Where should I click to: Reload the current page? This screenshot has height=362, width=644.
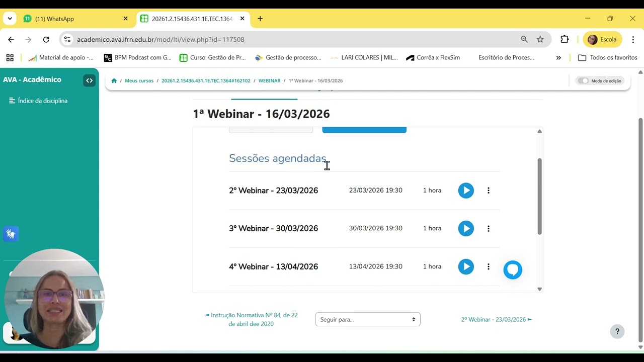tap(46, 39)
